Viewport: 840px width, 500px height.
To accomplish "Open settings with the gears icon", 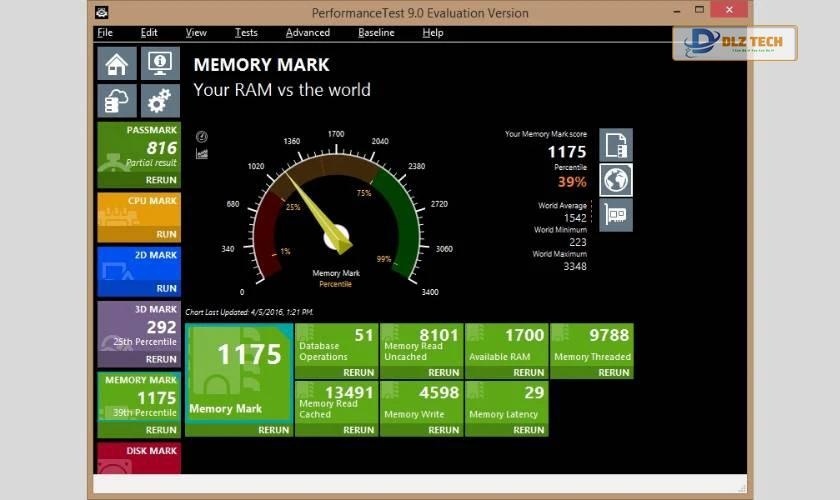I will pos(160,101).
